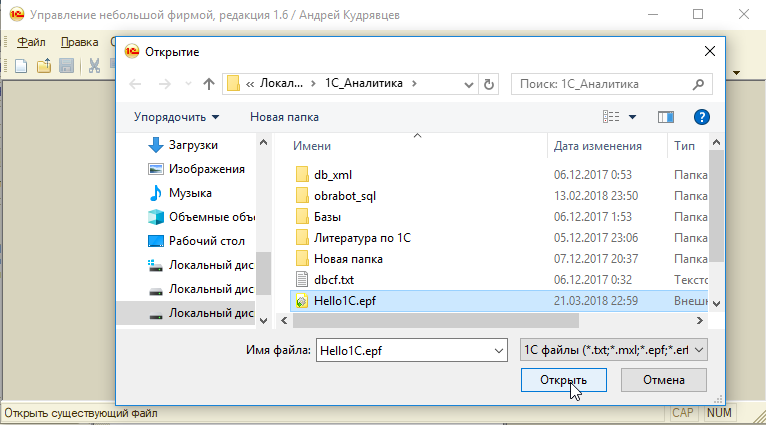Click the New document toolbar icon
This screenshot has width=766, height=425.
pos(19,66)
